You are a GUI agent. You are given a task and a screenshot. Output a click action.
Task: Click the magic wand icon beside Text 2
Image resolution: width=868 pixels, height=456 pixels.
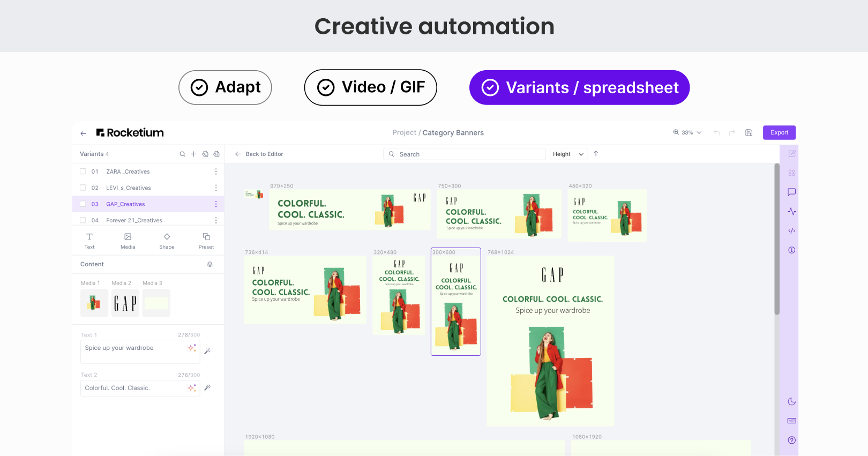tap(207, 387)
